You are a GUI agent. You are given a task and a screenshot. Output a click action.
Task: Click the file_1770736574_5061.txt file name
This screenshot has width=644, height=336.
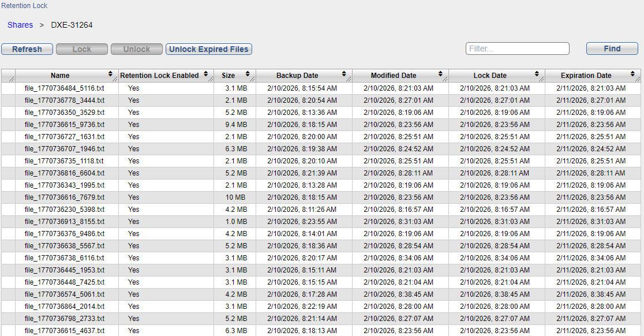(65, 294)
